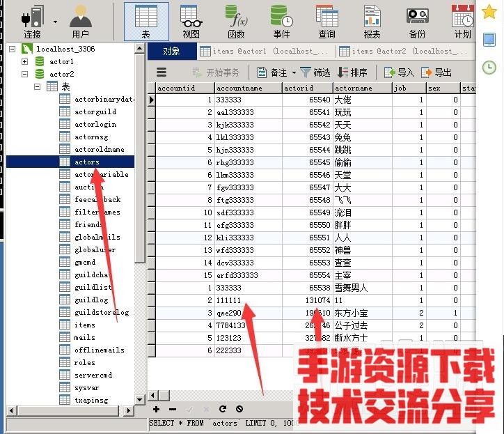Viewport: 504px width, 434px height.
Task: Select cell with actorid 65550
Action: tap(307, 225)
